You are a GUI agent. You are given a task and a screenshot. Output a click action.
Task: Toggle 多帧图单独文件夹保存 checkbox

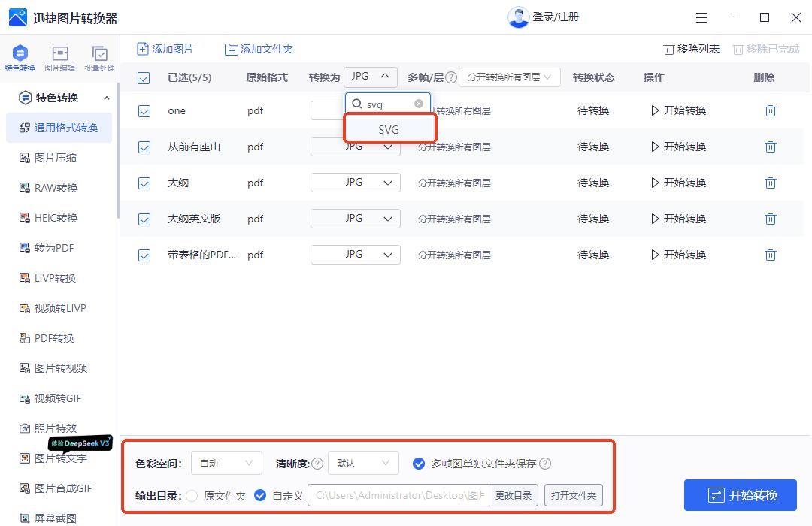coord(419,464)
